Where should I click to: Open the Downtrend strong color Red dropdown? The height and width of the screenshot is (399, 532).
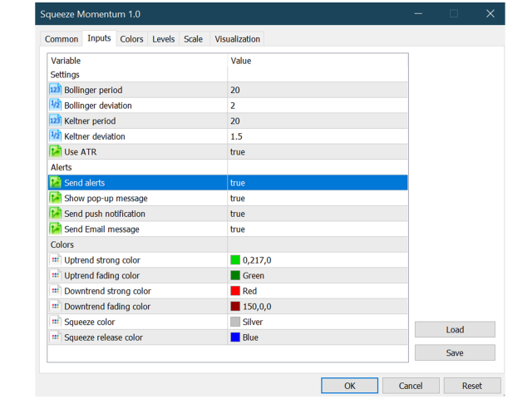[x=316, y=291]
